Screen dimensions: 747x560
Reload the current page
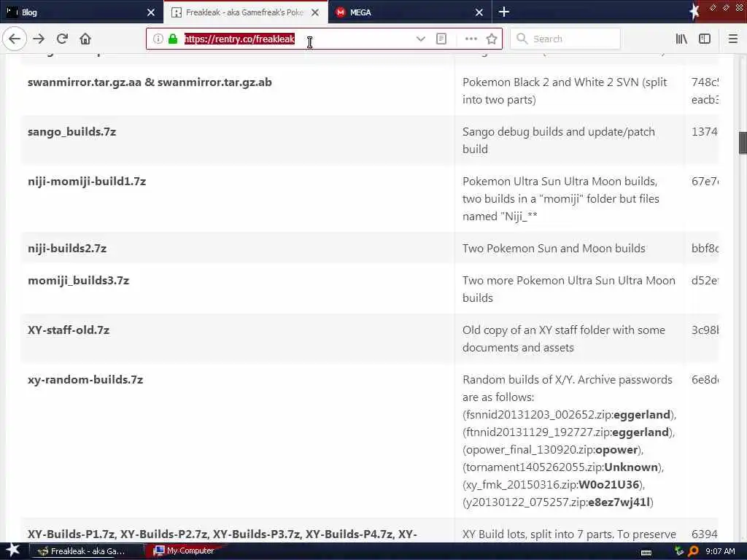[63, 39]
